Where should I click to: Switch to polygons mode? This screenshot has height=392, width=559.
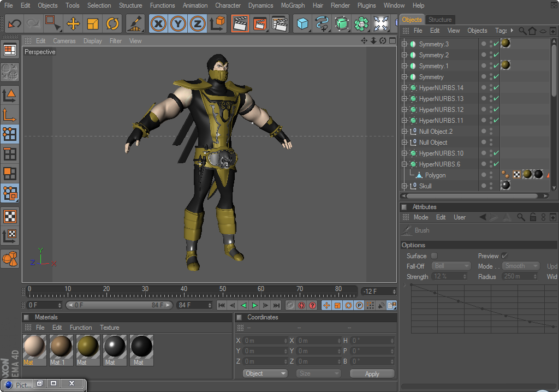[x=10, y=174]
